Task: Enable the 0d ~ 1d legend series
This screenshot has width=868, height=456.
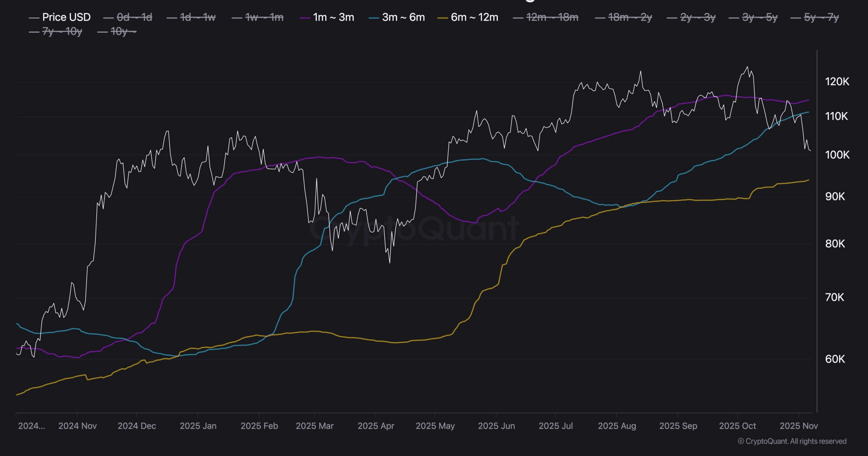Action: coord(134,17)
